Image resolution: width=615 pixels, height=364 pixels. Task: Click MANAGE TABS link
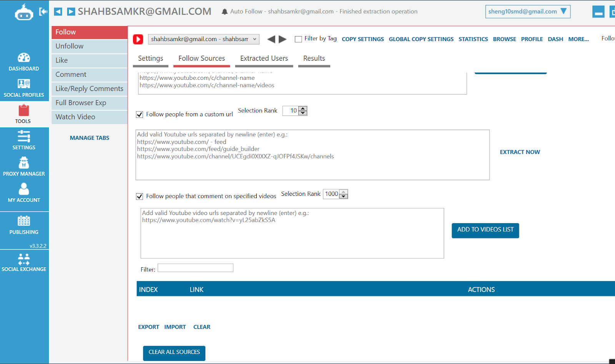90,138
